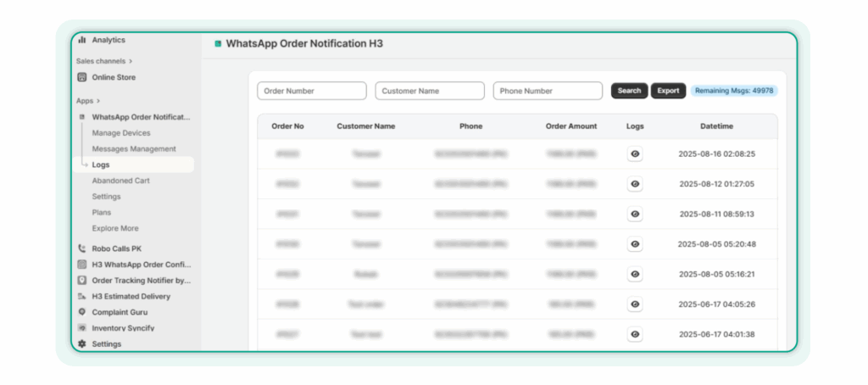The height and width of the screenshot is (385, 868).
Task: View log for 2025-08-11 08:59:13 order
Action: click(635, 214)
